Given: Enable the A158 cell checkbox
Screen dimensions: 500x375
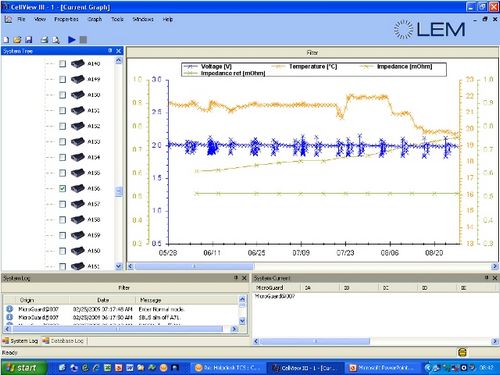Looking at the screenshot, I should coord(62,220).
